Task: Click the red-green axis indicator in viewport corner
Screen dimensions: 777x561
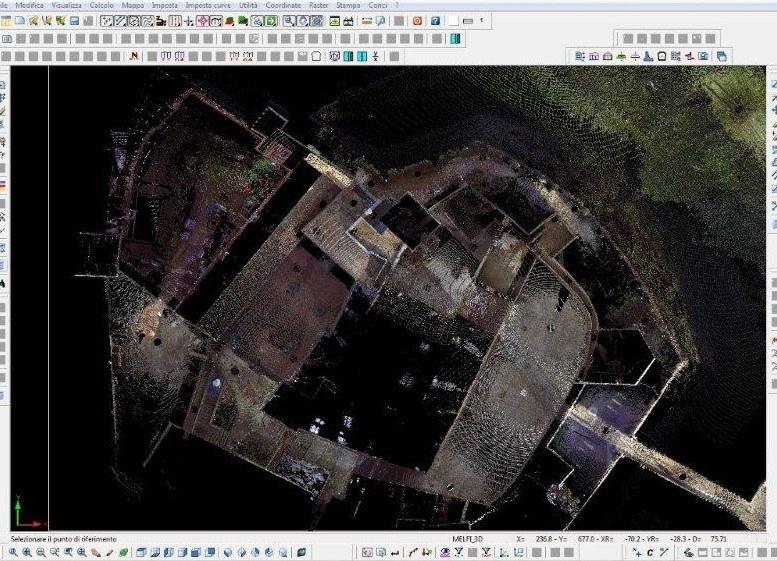Action: click(x=27, y=520)
